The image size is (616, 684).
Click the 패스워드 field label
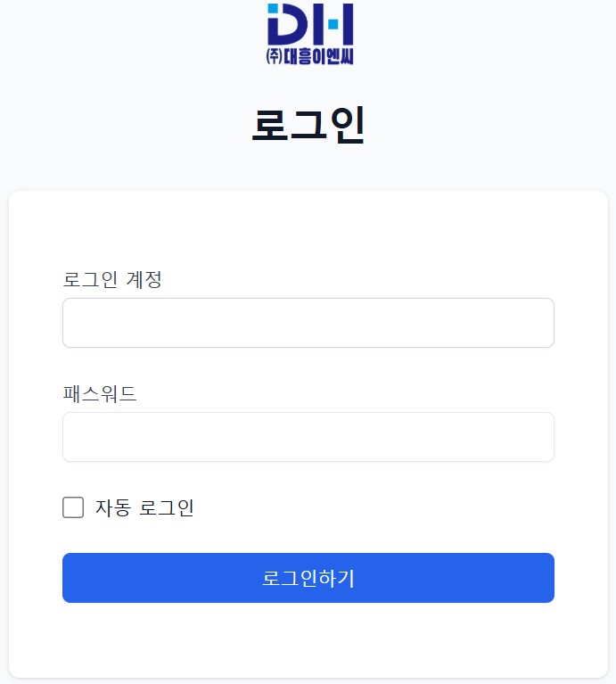click(100, 393)
